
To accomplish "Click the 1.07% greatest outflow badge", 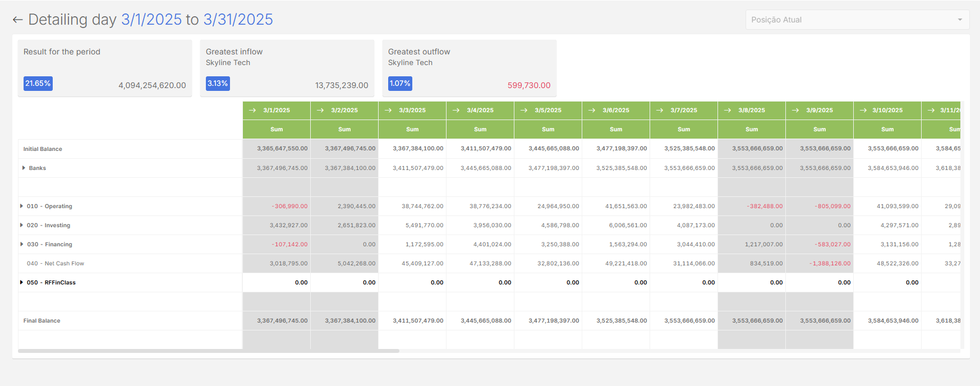I will point(400,84).
